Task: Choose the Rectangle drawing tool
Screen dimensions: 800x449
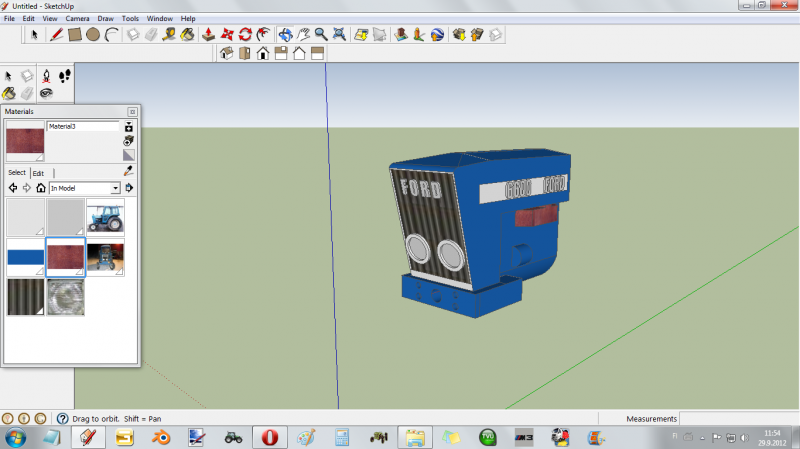Action: [74, 35]
